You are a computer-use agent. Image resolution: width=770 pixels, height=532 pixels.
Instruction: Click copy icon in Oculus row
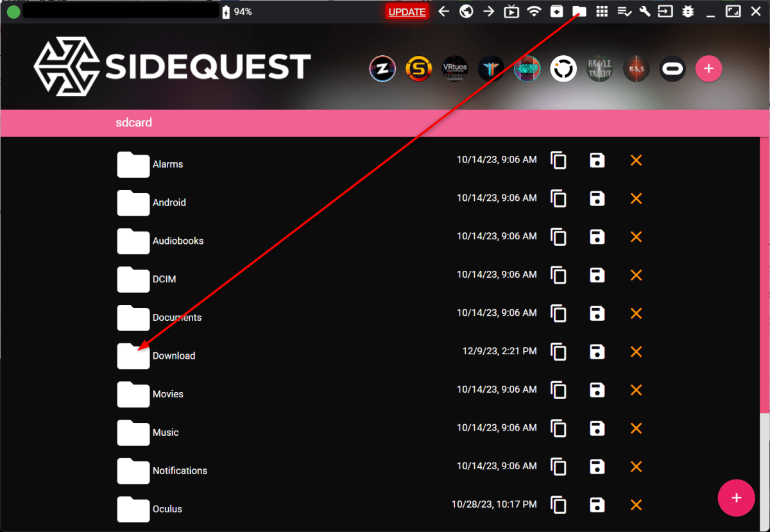coord(559,505)
